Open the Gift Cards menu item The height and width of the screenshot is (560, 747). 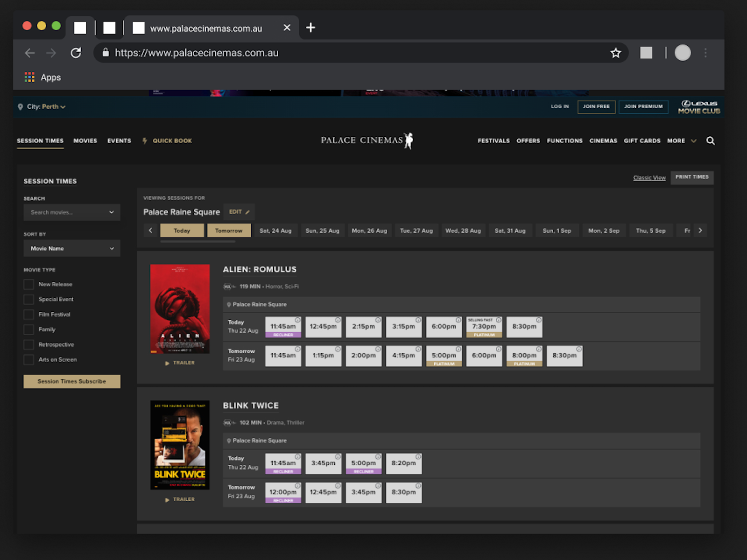pyautogui.click(x=642, y=141)
